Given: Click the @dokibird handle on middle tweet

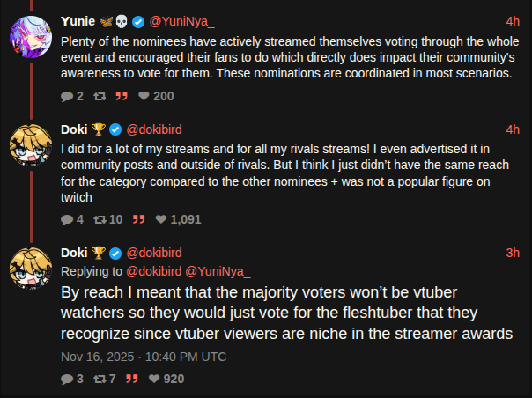Looking at the screenshot, I should [x=163, y=129].
